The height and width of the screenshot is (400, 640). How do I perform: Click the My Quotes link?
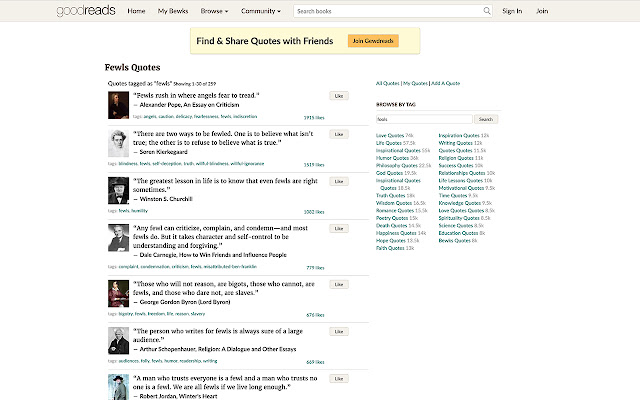[x=415, y=83]
